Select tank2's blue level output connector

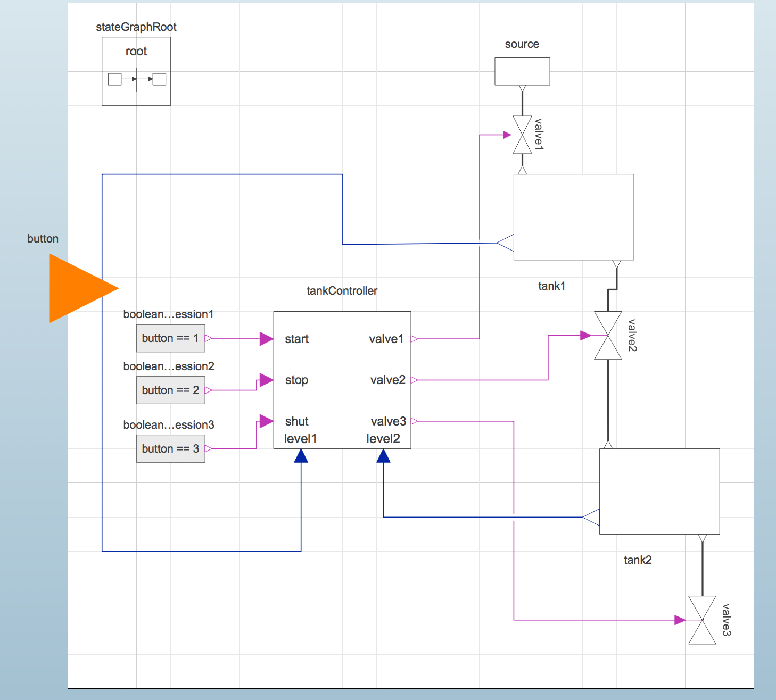click(x=591, y=517)
